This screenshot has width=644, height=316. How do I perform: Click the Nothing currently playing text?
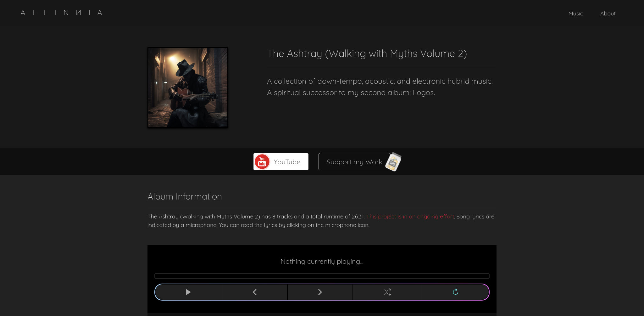coord(322,262)
